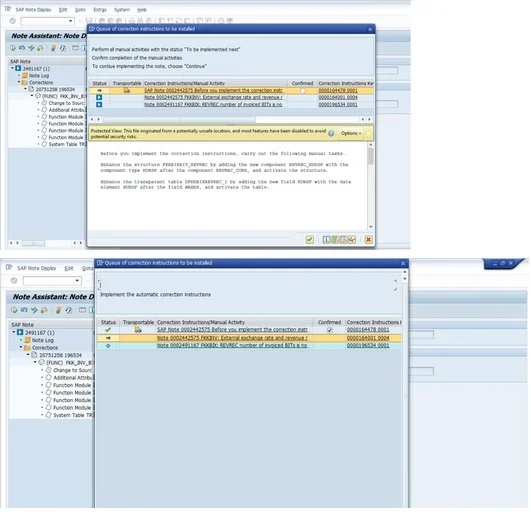Click the down arrow of the note text scrollbar
The width and height of the screenshot is (531, 512).
pos(371,227)
